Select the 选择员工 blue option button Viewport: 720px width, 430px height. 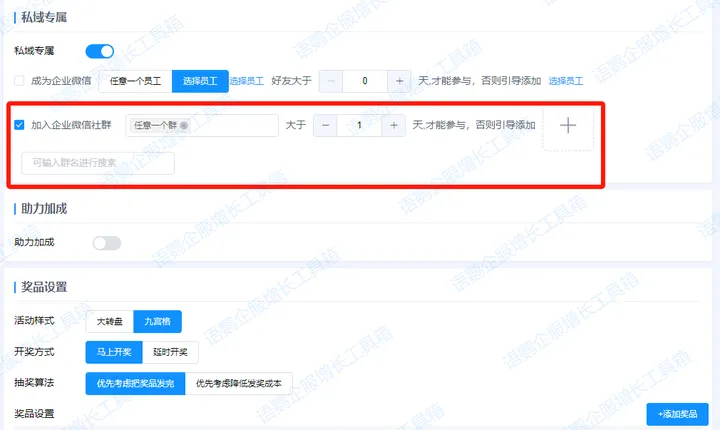[200, 81]
